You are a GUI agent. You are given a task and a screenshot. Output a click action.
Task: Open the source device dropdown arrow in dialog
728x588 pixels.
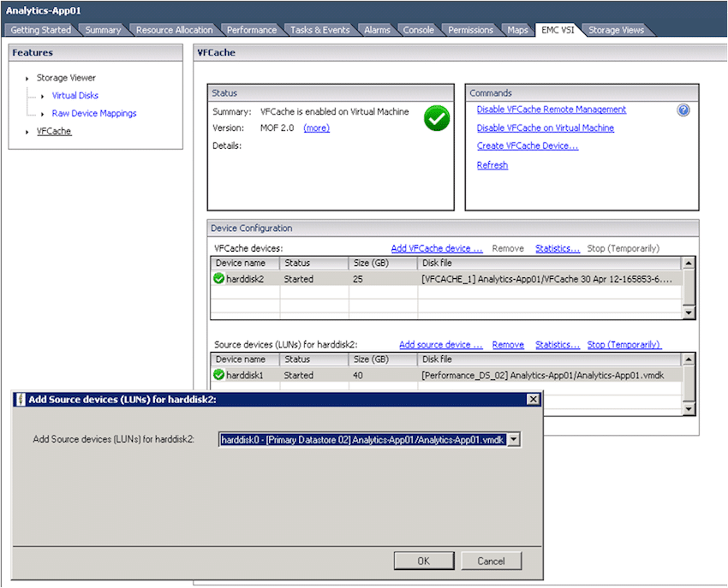tap(514, 439)
